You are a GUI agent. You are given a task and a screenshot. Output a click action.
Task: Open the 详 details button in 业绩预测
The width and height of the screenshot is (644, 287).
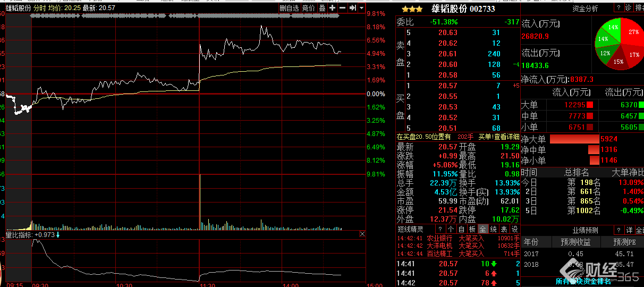click(x=629, y=230)
